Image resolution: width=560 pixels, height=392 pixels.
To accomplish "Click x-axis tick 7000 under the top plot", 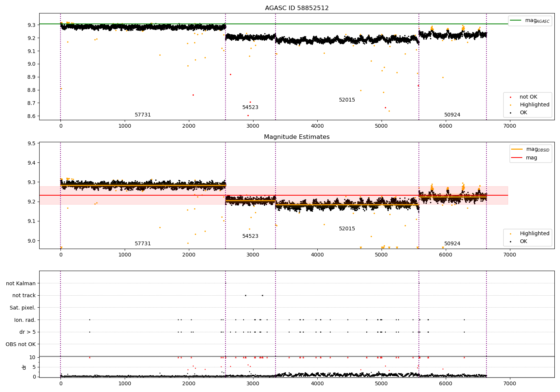I will point(510,126).
